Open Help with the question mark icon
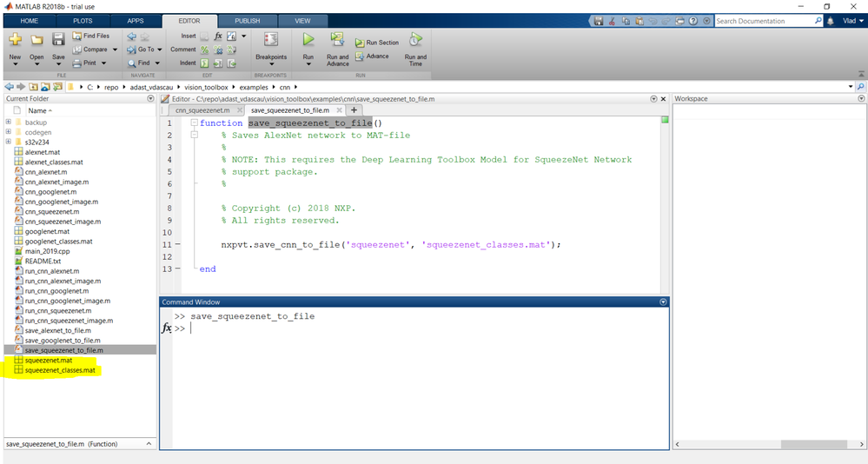Image resolution: width=868 pixels, height=464 pixels. coord(693,21)
